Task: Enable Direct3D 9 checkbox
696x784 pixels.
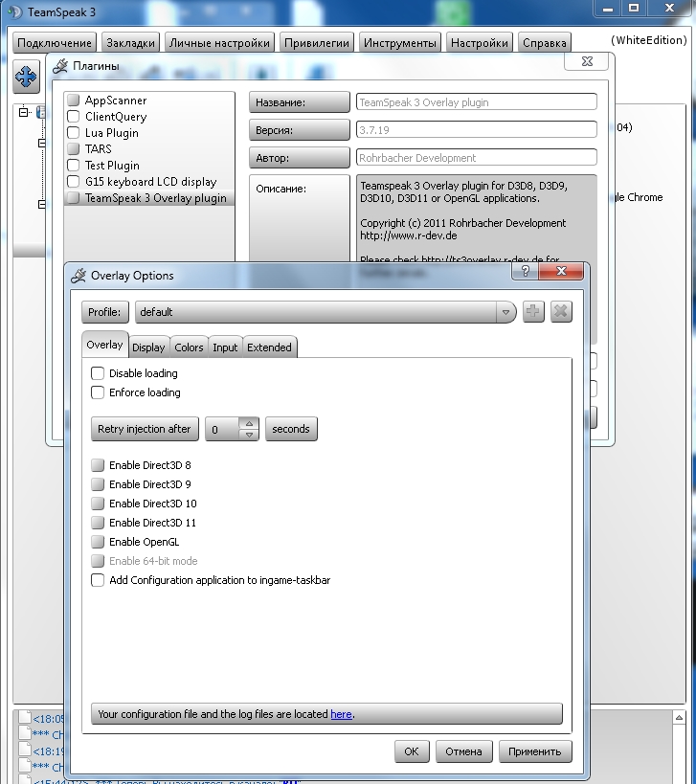Action: pyautogui.click(x=98, y=484)
